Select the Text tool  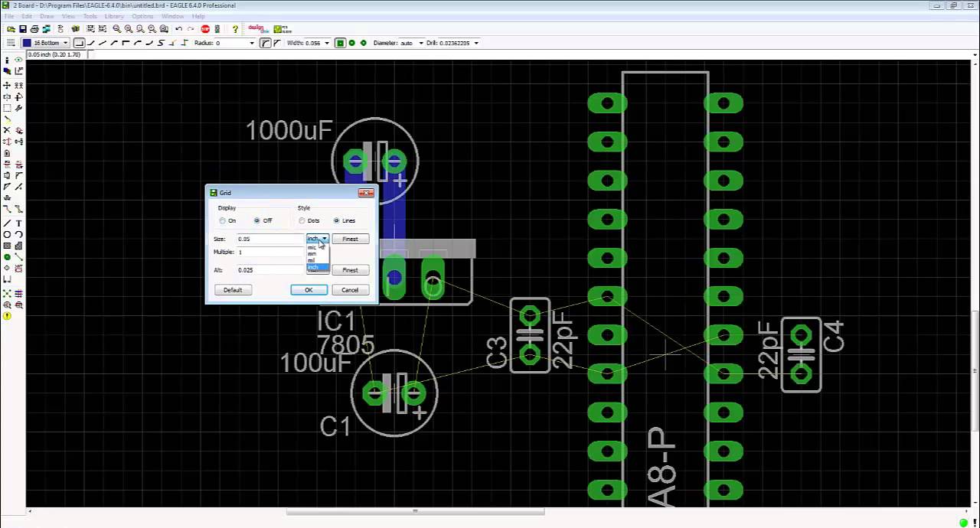(18, 223)
